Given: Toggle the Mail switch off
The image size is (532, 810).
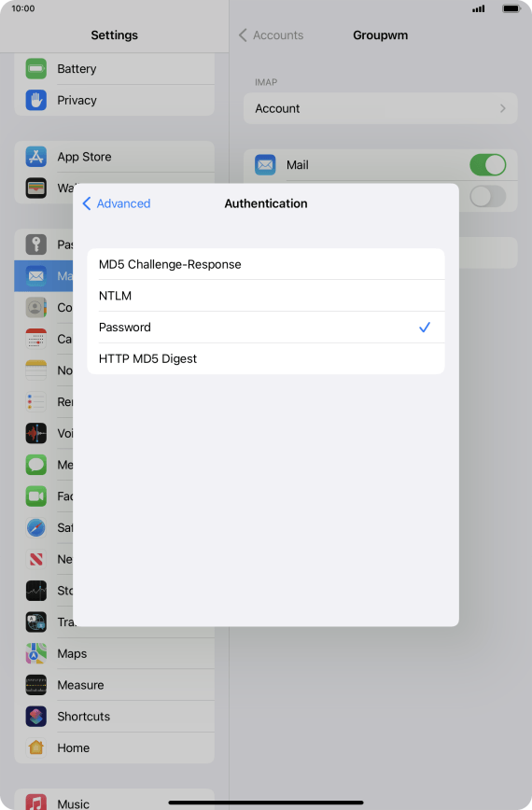Looking at the screenshot, I should pyautogui.click(x=487, y=165).
